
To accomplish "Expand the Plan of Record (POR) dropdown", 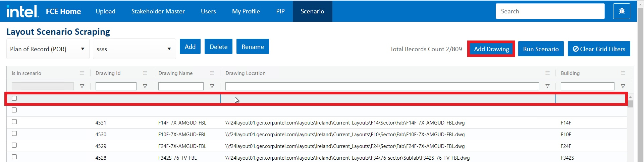I will point(48,49).
